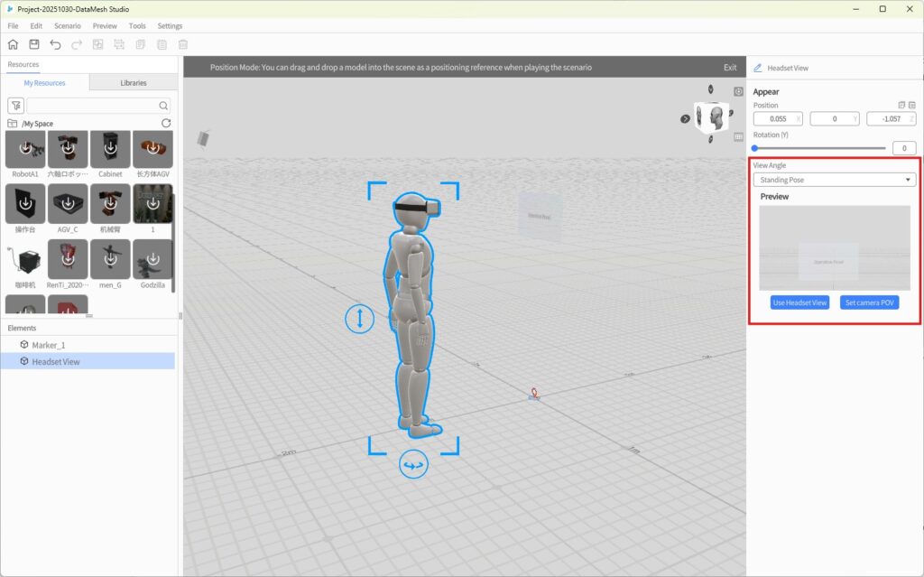
Task: Adjust the Rotation (Y) slider
Action: [756, 147]
